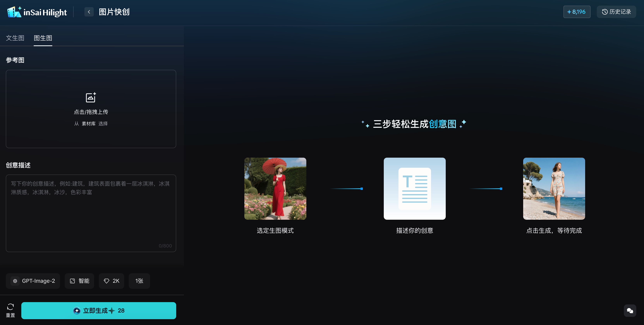Open the 8,196 credits balance
Viewport: 644px width, 325px height.
click(x=577, y=12)
